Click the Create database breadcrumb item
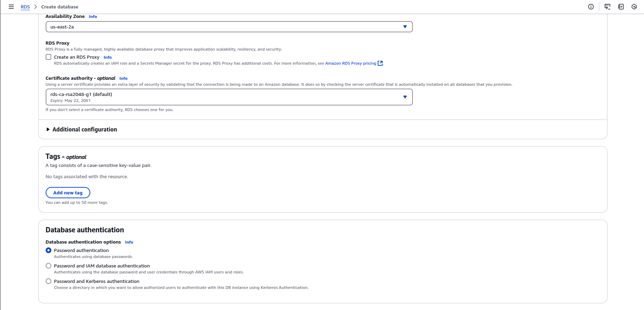The height and width of the screenshot is (310, 644). pyautogui.click(x=60, y=7)
